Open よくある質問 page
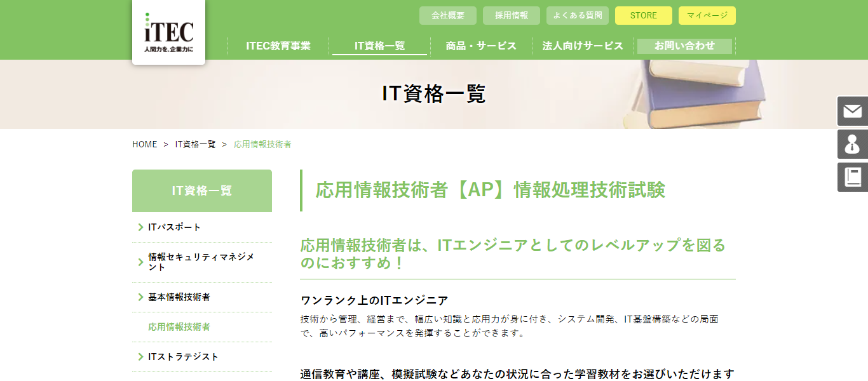868x381 pixels. click(x=578, y=15)
